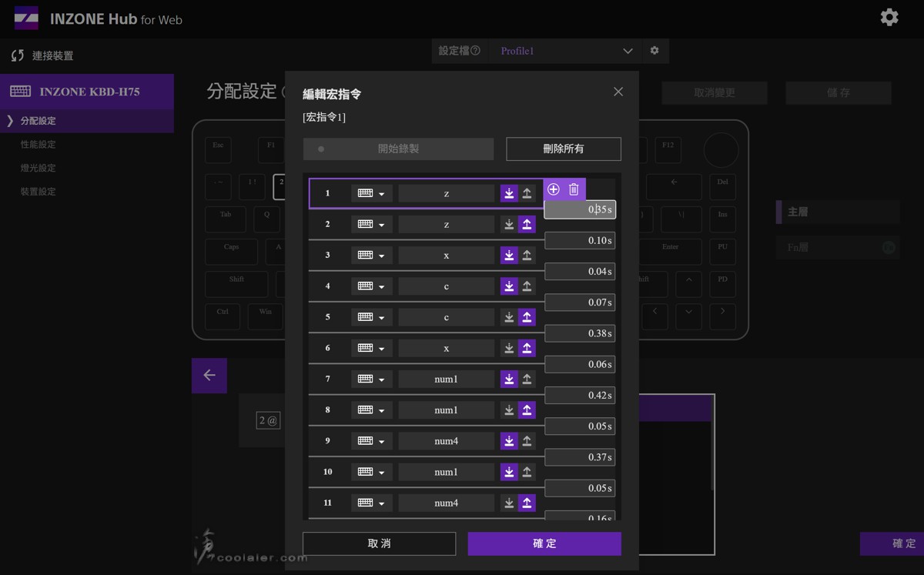Click up arrow icon in row 4
This screenshot has width=924, height=575.
(x=527, y=286)
